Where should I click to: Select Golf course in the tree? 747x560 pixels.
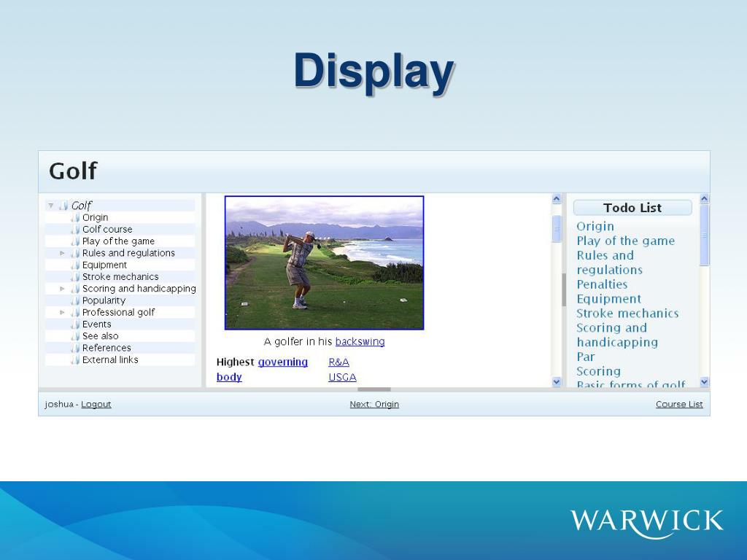tap(107, 230)
